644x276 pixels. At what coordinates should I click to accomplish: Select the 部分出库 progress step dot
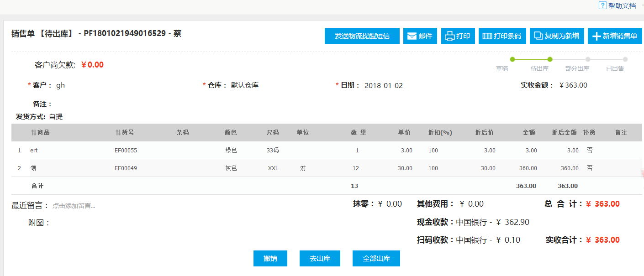pos(588,59)
